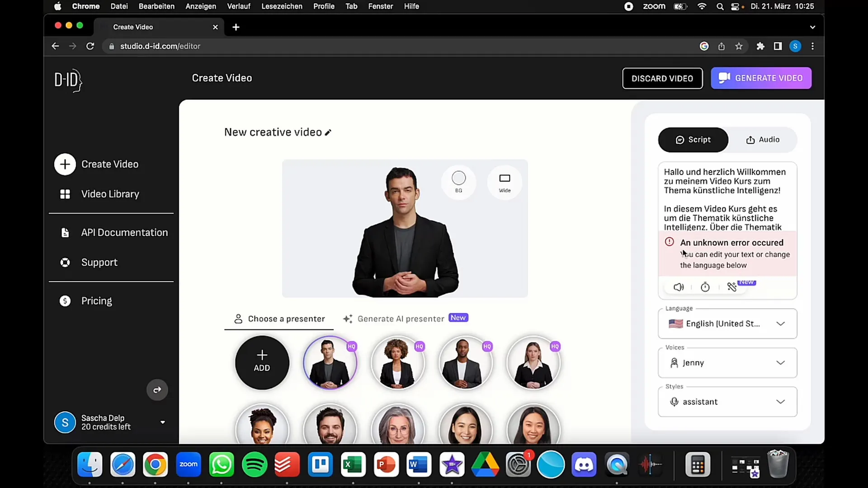Click the AI presenter sparkle icon

(x=348, y=318)
